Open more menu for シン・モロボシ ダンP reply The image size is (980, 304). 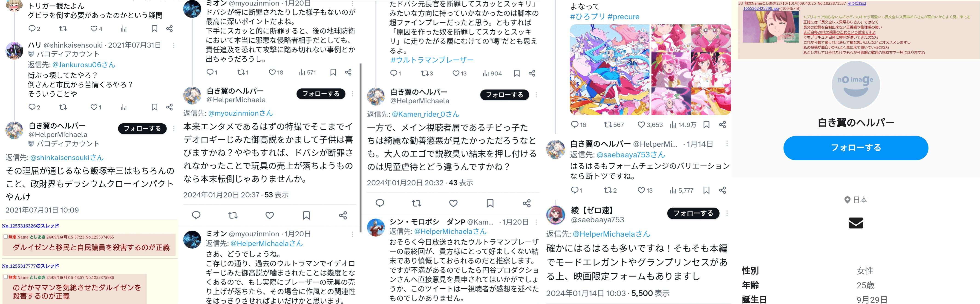point(536,222)
